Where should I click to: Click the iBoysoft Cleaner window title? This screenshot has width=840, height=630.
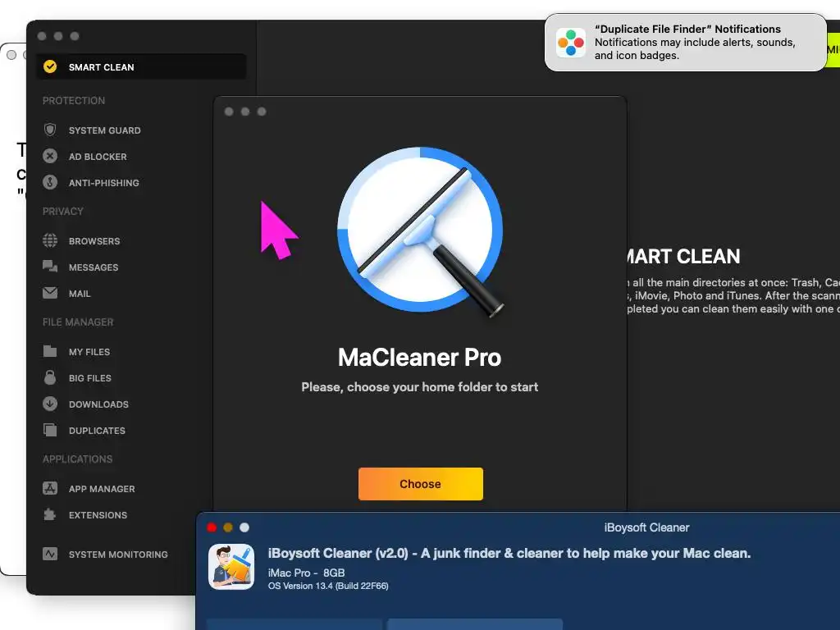point(646,527)
